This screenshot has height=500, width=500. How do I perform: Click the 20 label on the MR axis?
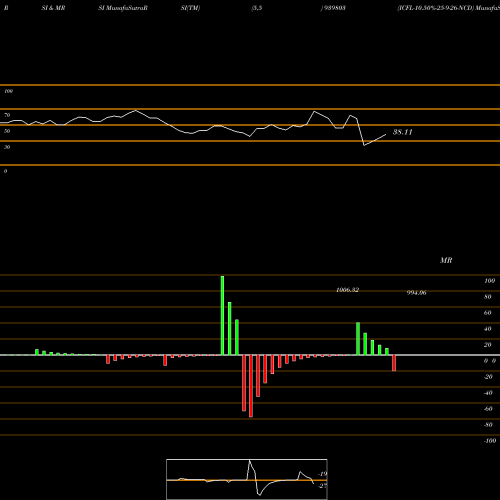(488, 345)
